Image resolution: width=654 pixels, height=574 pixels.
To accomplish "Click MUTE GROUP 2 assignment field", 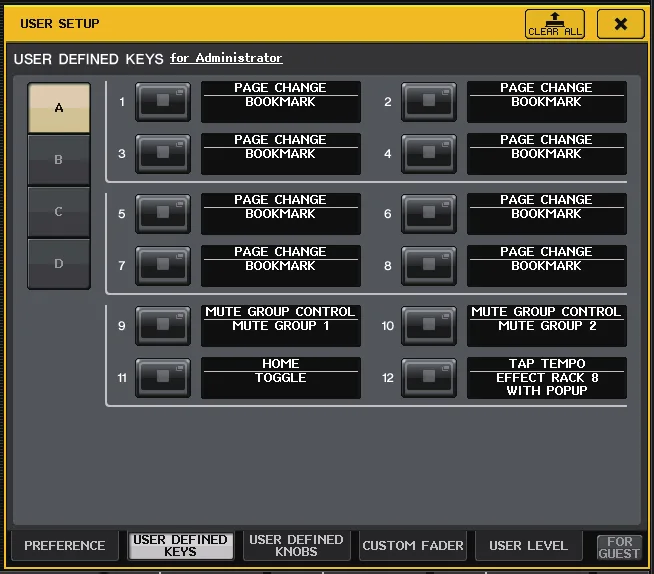I will coord(547,326).
